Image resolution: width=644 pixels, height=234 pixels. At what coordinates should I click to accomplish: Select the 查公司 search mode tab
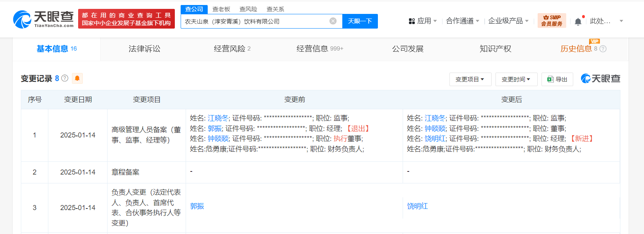point(194,9)
